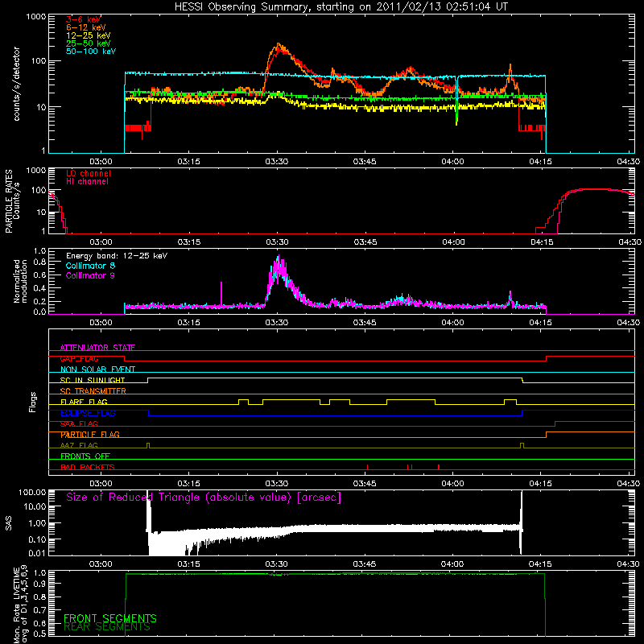Viewport: 644px width, 644px height.
Task: Click the SAS axis label
Action: pos(8,523)
